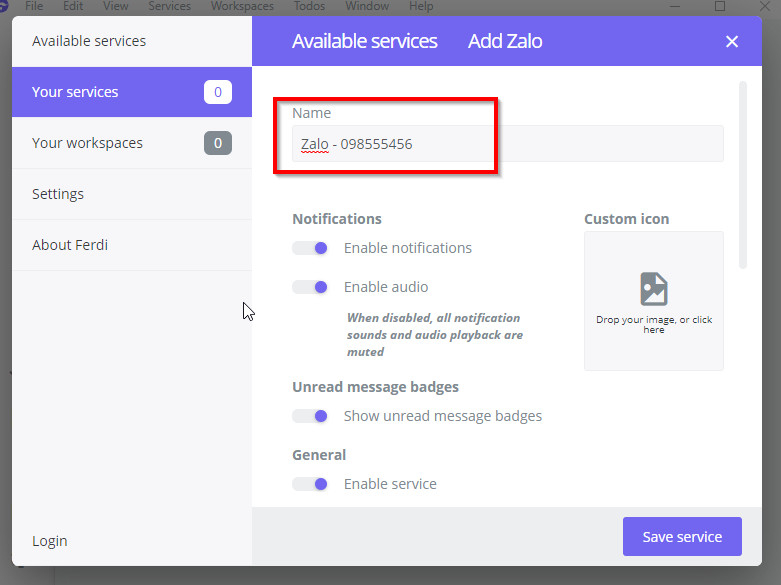The image size is (781, 585).
Task: Open the Services menu
Action: [169, 6]
